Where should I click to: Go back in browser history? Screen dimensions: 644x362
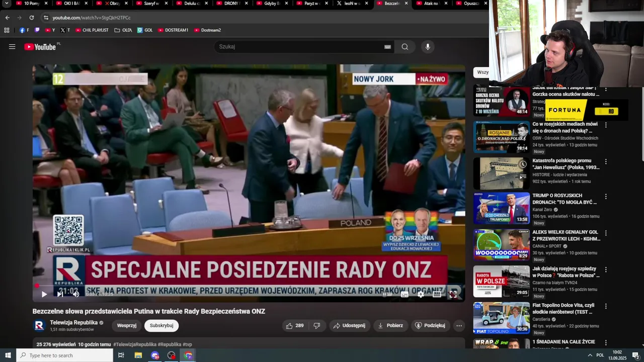point(8,18)
